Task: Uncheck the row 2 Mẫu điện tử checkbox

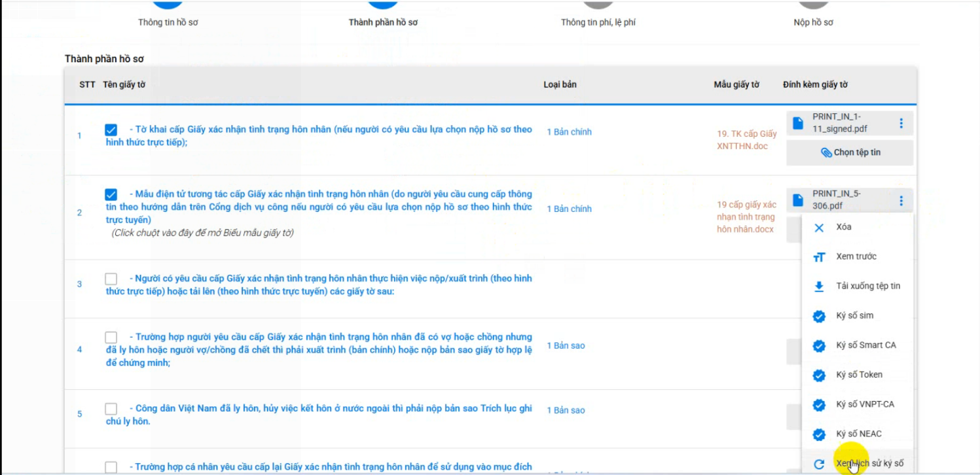Action: (111, 194)
